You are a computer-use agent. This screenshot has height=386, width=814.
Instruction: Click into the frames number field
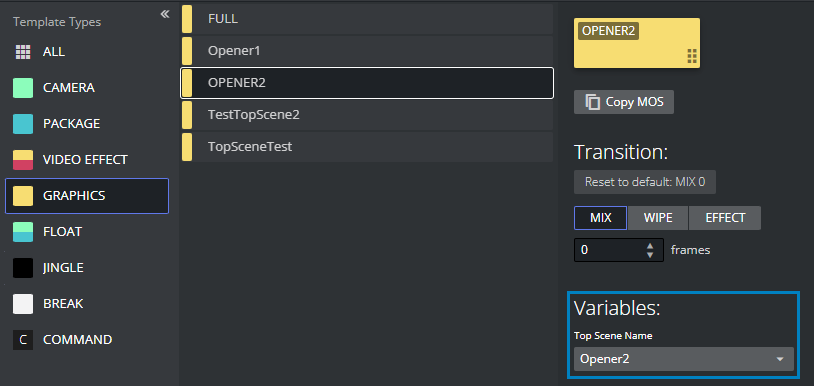pos(610,250)
